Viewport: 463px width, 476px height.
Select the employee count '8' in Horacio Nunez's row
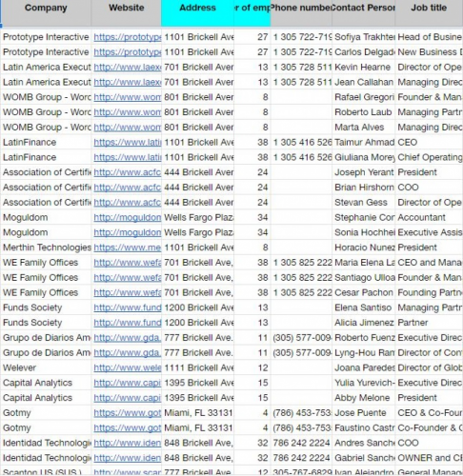pyautogui.click(x=252, y=248)
